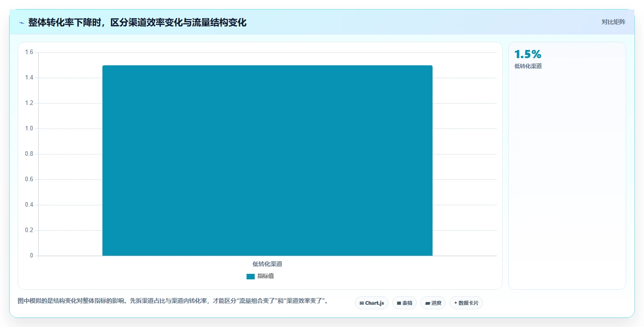Click the 对比矩阵 label in the header
The width and height of the screenshot is (644, 327).
(613, 22)
